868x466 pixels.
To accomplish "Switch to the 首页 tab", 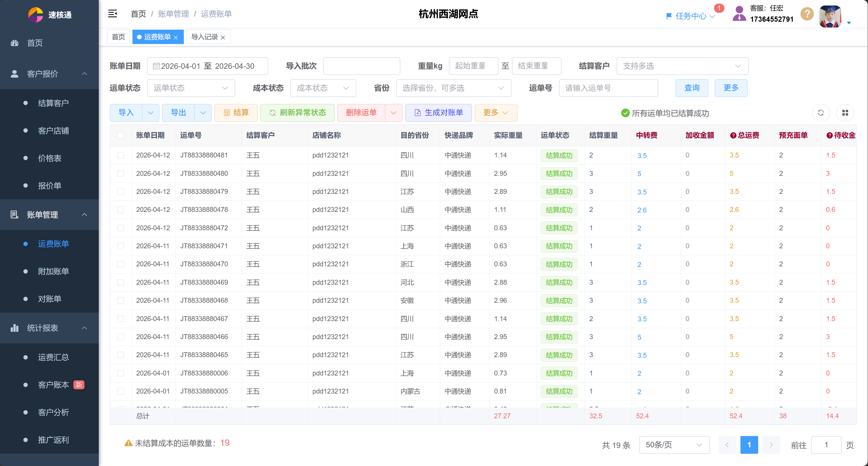I will coord(118,37).
